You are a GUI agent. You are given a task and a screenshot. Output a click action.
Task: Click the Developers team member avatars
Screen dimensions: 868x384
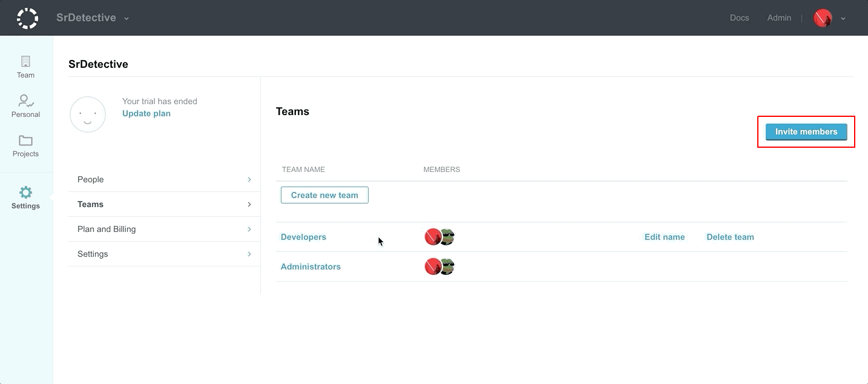(439, 237)
